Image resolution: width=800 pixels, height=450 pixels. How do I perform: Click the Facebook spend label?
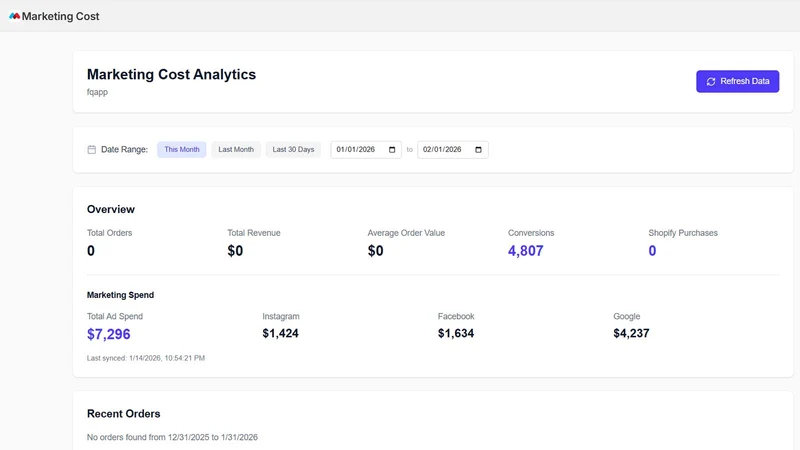pos(456,316)
